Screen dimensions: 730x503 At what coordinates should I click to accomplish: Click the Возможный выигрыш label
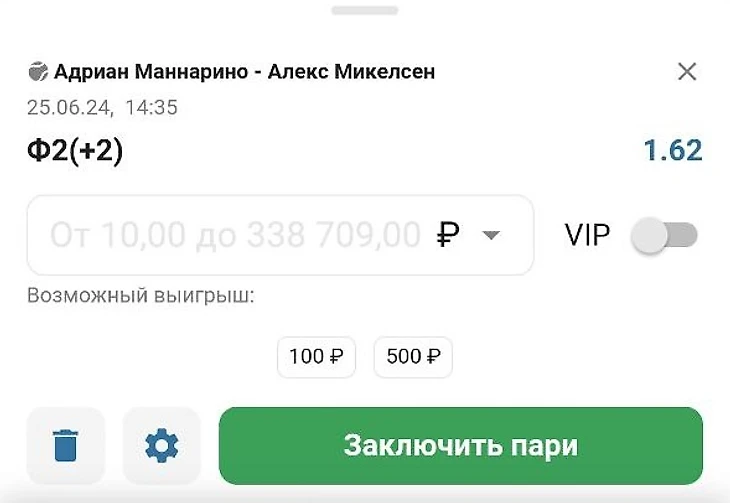point(141,296)
